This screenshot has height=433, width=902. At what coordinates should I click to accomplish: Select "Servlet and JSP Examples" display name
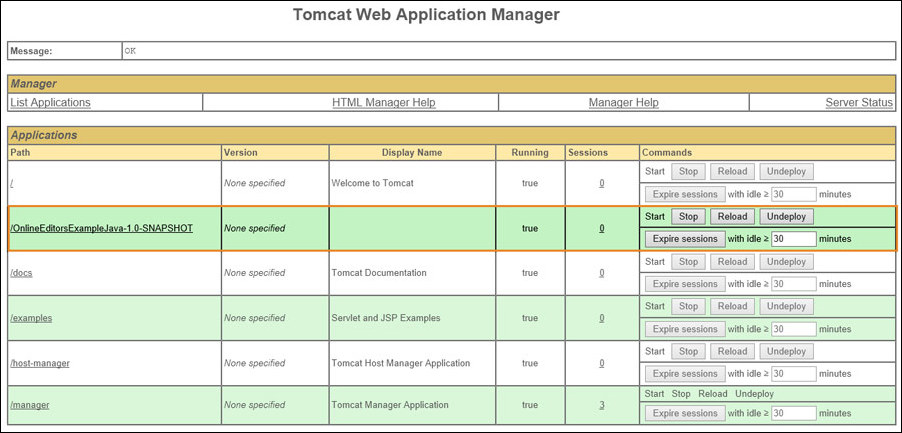pos(386,318)
